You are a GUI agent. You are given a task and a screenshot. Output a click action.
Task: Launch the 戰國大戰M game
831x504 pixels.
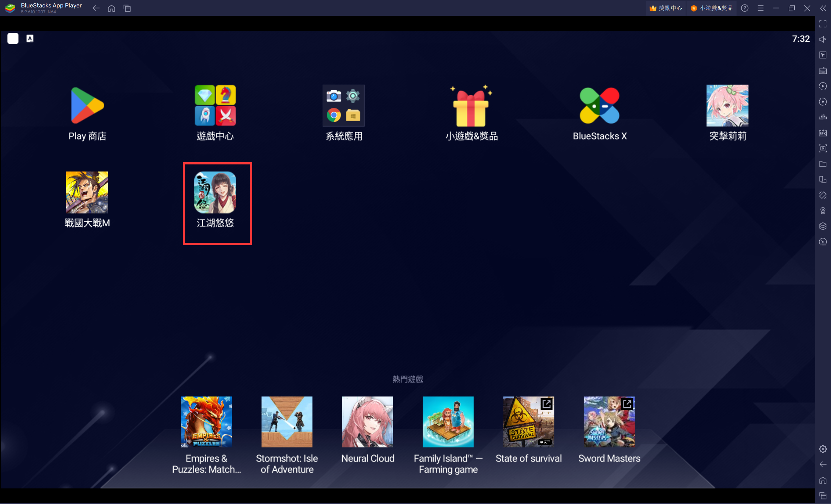coord(87,192)
